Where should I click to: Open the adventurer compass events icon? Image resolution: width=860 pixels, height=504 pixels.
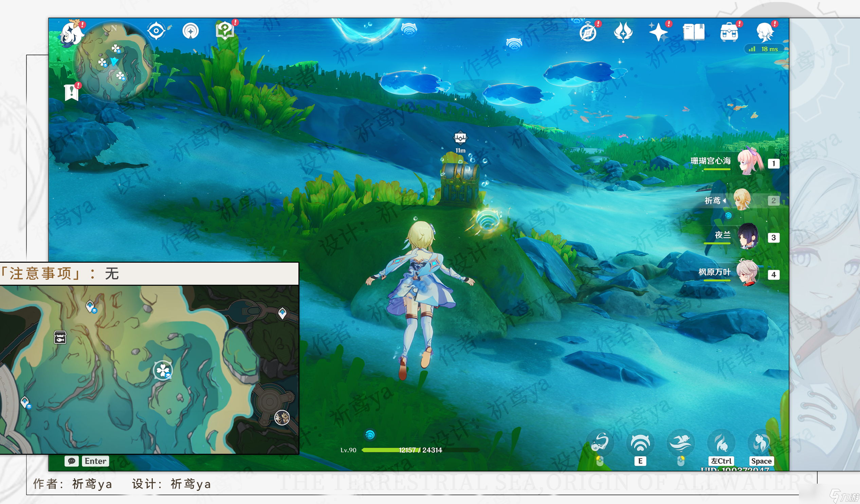[x=588, y=33]
